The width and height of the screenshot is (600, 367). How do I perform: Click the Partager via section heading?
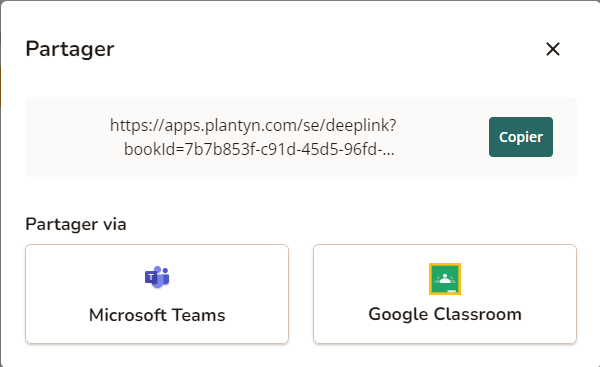point(76,224)
